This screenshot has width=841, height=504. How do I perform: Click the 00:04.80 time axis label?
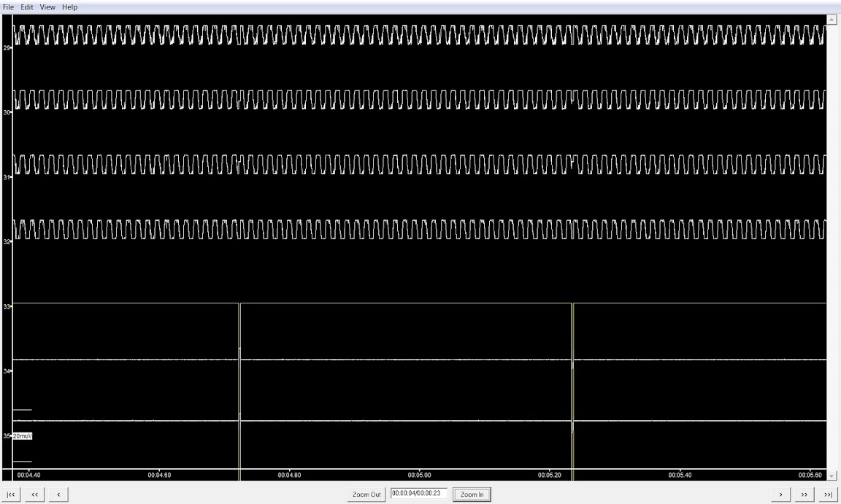pos(289,475)
